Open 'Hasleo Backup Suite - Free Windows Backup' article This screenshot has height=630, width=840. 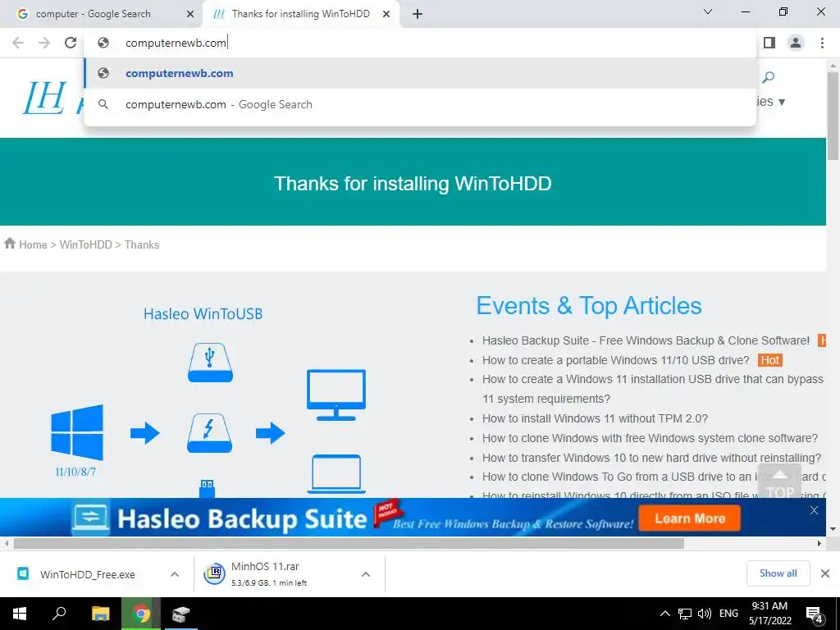646,340
